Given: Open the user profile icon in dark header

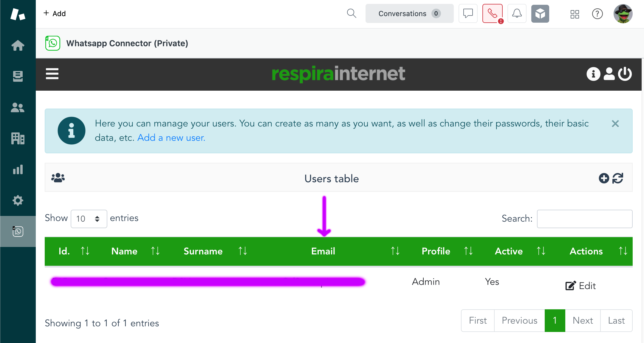Looking at the screenshot, I should click(609, 74).
